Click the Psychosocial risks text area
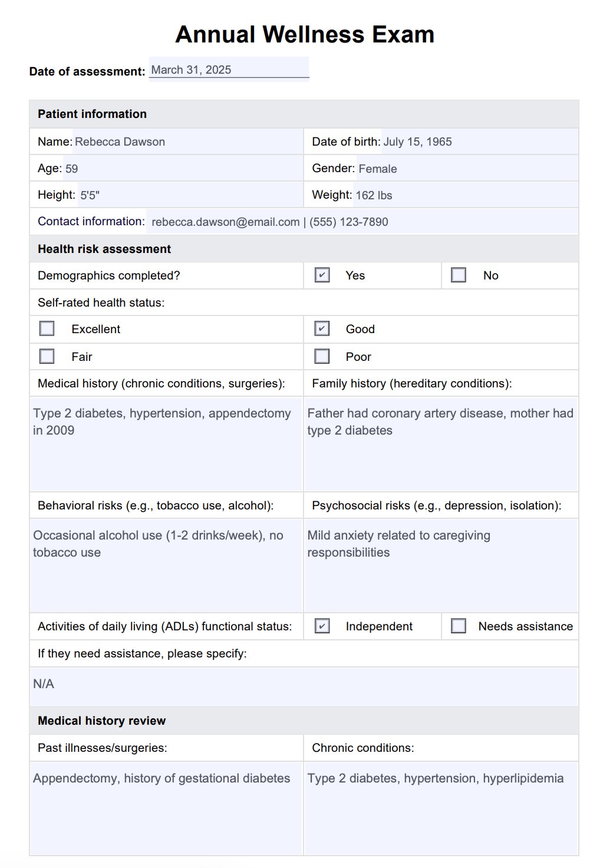The width and height of the screenshot is (613, 868). 440,565
